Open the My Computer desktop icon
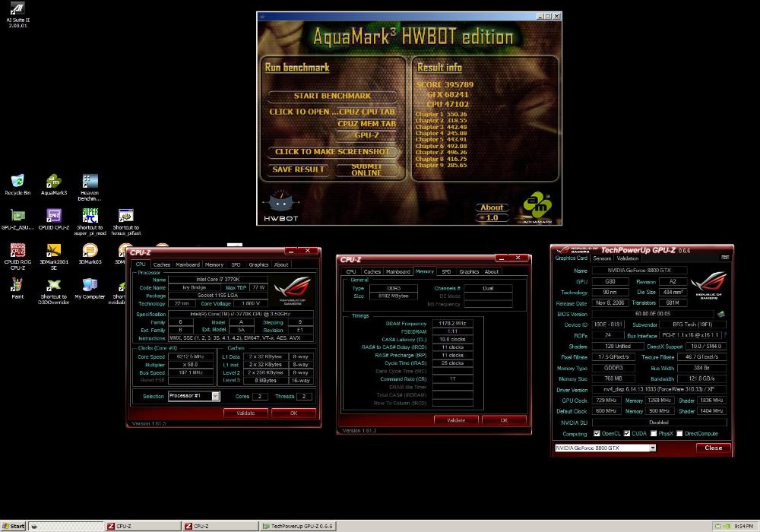 click(90, 288)
